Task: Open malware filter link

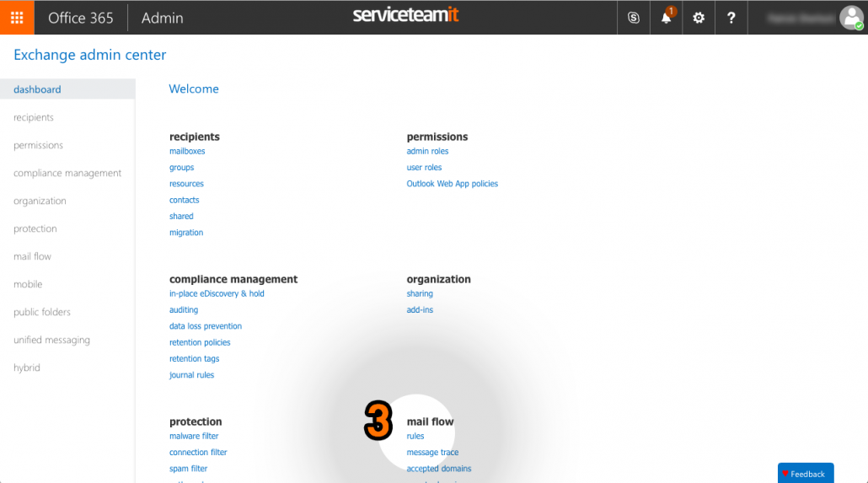Action: [194, 436]
